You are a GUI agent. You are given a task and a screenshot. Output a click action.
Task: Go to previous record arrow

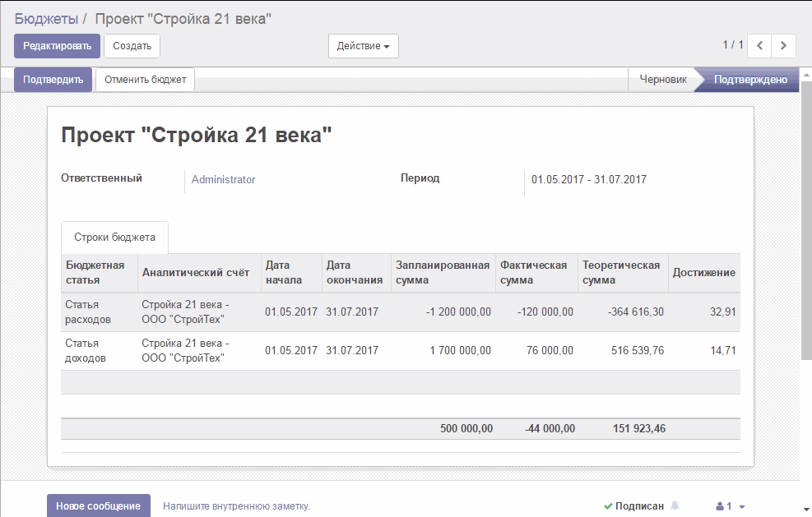tap(759, 45)
